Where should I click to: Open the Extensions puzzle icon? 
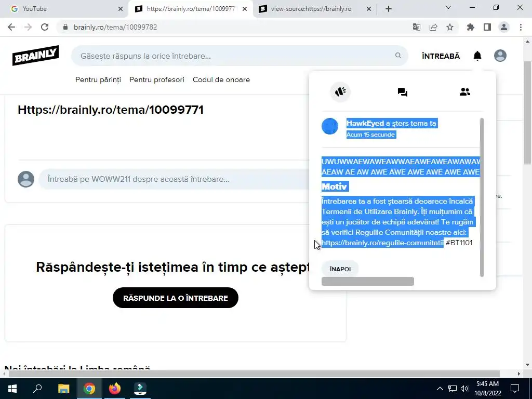[x=471, y=27]
